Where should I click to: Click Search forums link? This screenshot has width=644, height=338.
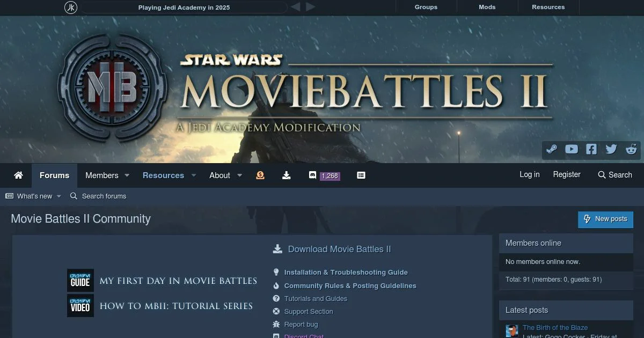point(98,196)
